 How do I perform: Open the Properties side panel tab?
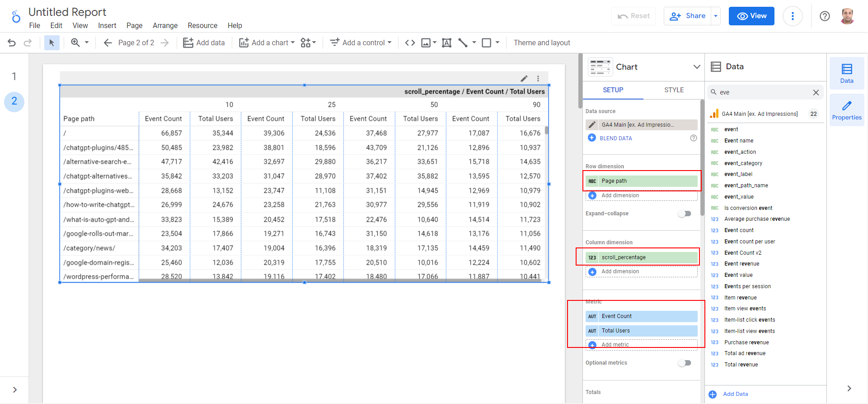coord(847,110)
